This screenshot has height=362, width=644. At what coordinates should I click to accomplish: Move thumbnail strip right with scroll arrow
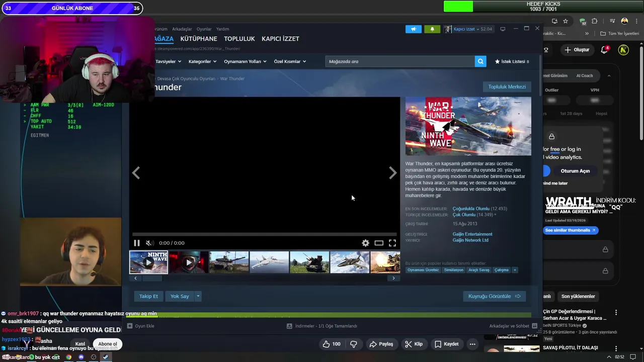click(393, 278)
